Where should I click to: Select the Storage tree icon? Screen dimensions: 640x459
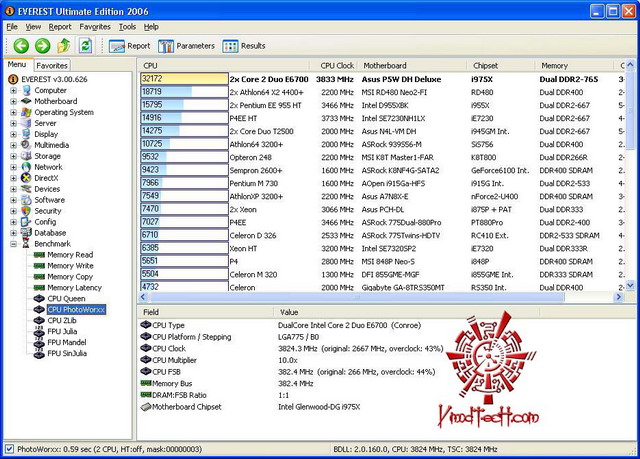click(x=26, y=156)
